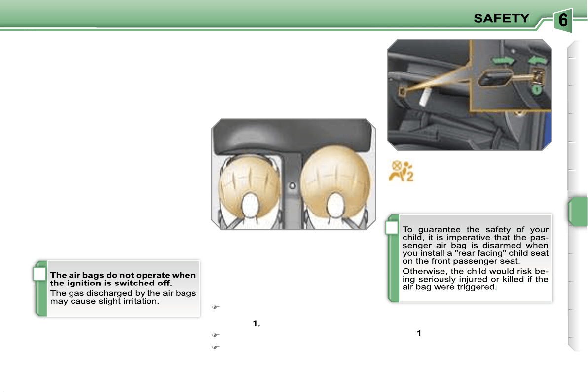Tick the white square beside child safety note
Viewport: 588px width, 392px height.
point(392,228)
